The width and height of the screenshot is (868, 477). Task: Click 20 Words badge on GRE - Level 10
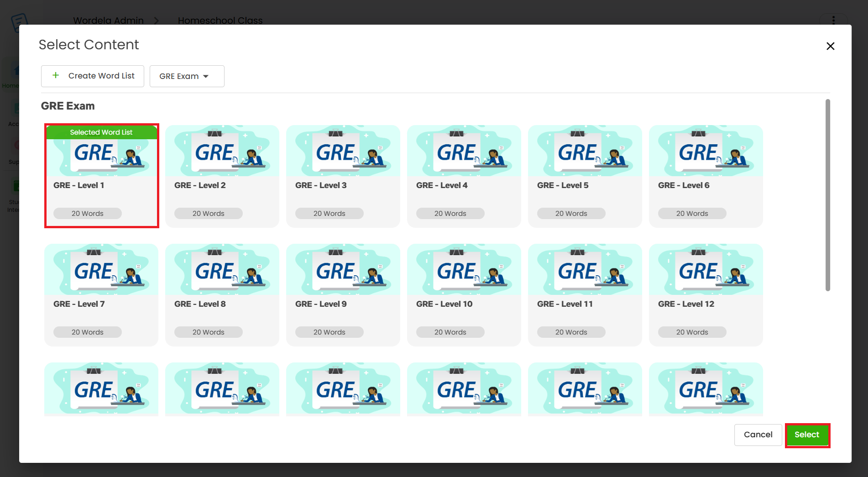pyautogui.click(x=450, y=332)
